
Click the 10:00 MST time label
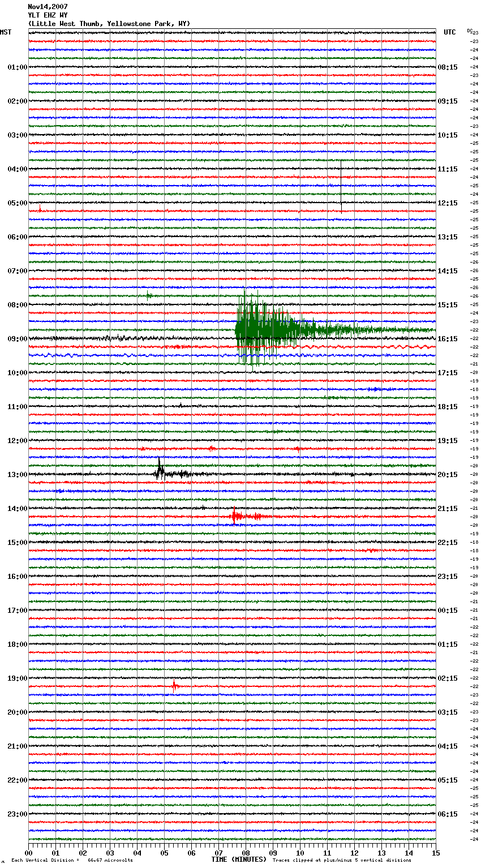[x=18, y=373]
